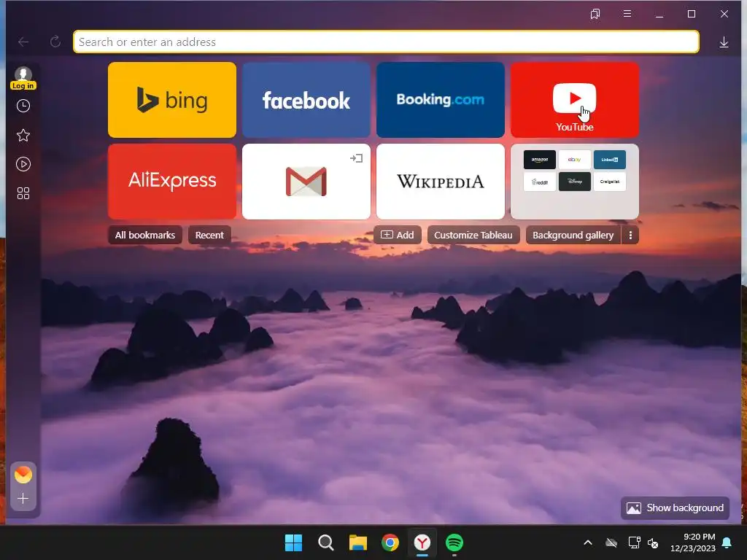Reload the page with refresh icon
The width and height of the screenshot is (747, 560).
[x=55, y=42]
